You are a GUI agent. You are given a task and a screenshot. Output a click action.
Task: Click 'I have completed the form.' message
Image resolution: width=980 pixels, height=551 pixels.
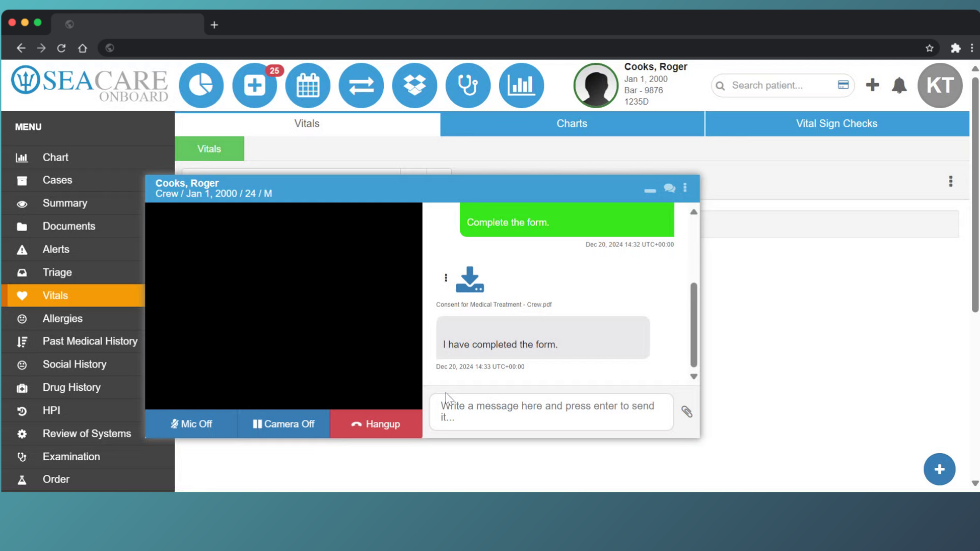tap(543, 338)
